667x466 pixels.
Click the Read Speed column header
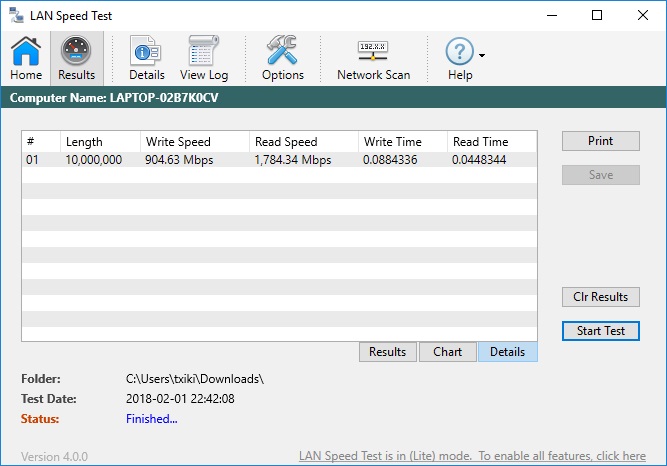pyautogui.click(x=304, y=142)
